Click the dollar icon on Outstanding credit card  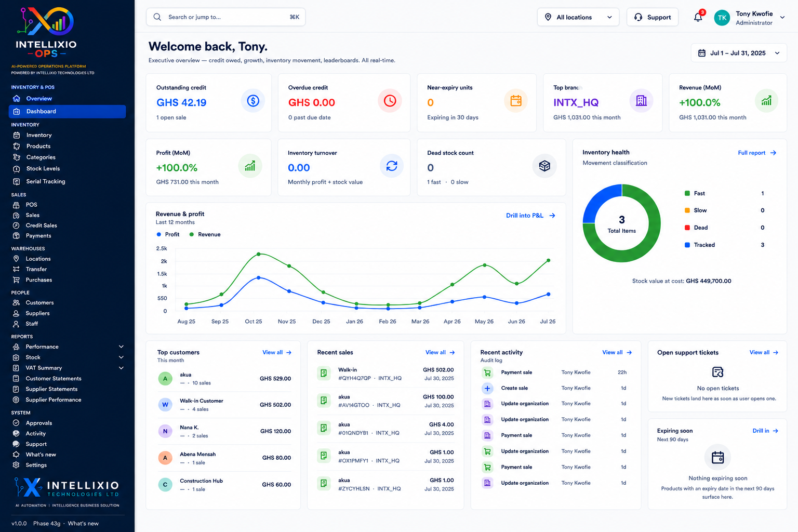point(253,101)
